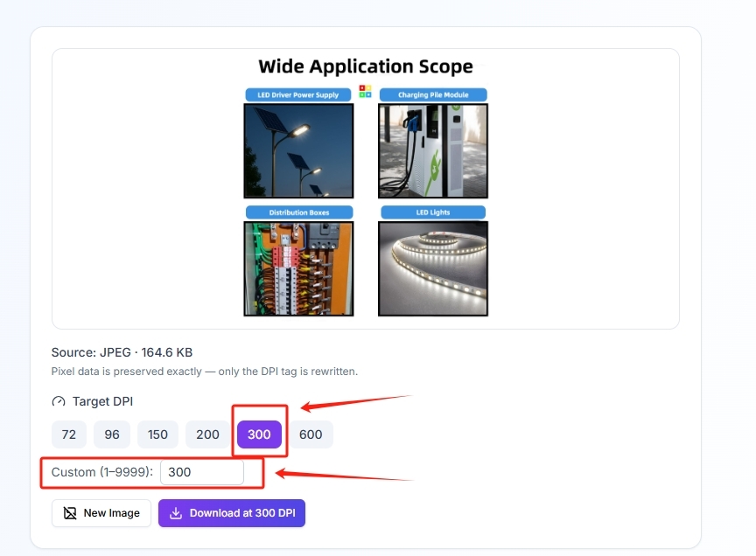Screen dimensions: 756x556
Task: Click the 'Pixel data is preserved exactly' note
Action: pyautogui.click(x=205, y=372)
